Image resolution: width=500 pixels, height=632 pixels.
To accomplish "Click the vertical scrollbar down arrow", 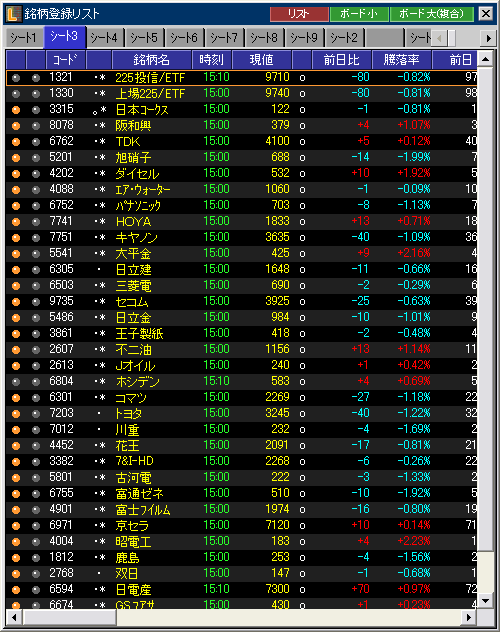I will click(x=485, y=601).
